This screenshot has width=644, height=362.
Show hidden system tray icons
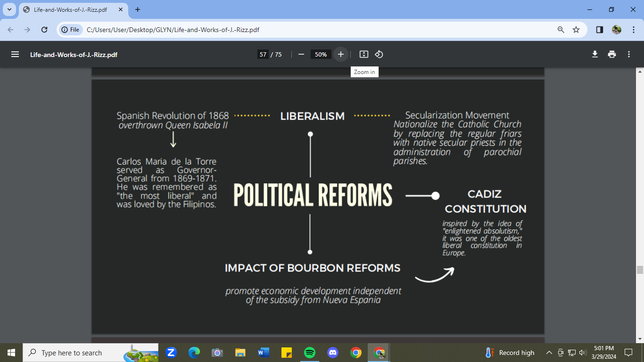549,353
